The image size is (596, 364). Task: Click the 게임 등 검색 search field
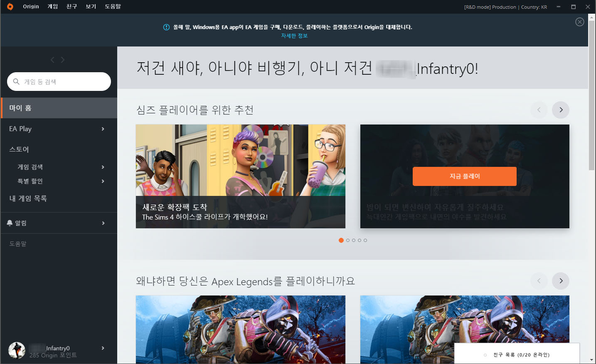59,82
